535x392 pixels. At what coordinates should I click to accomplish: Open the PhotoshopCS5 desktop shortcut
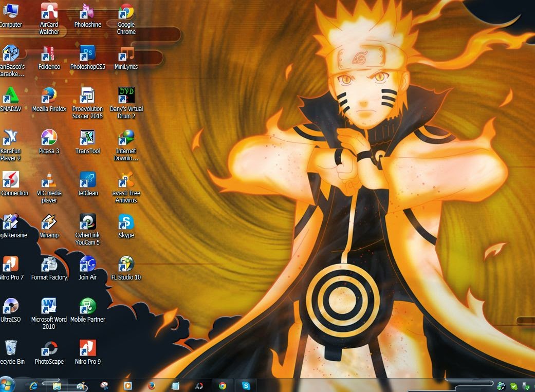tap(88, 58)
